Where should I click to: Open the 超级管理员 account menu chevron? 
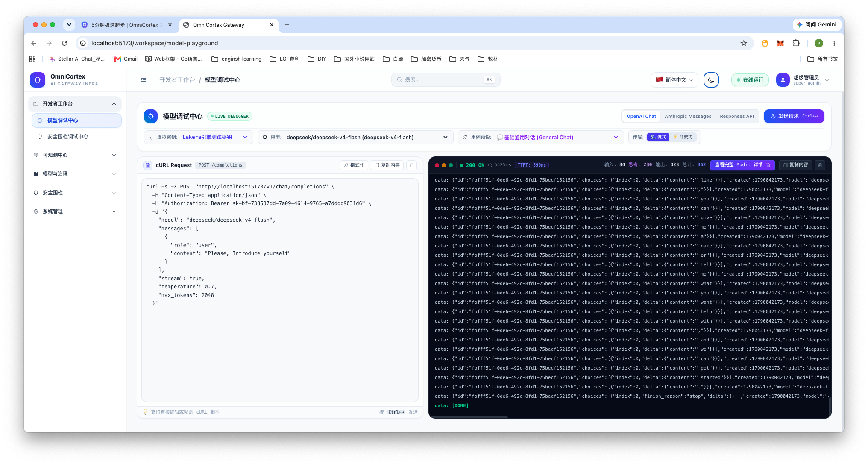click(x=827, y=80)
